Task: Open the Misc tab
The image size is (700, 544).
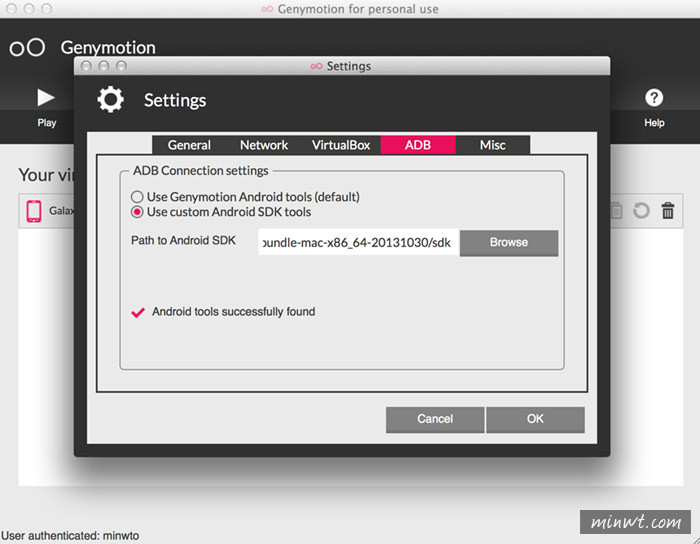Action: [x=492, y=145]
